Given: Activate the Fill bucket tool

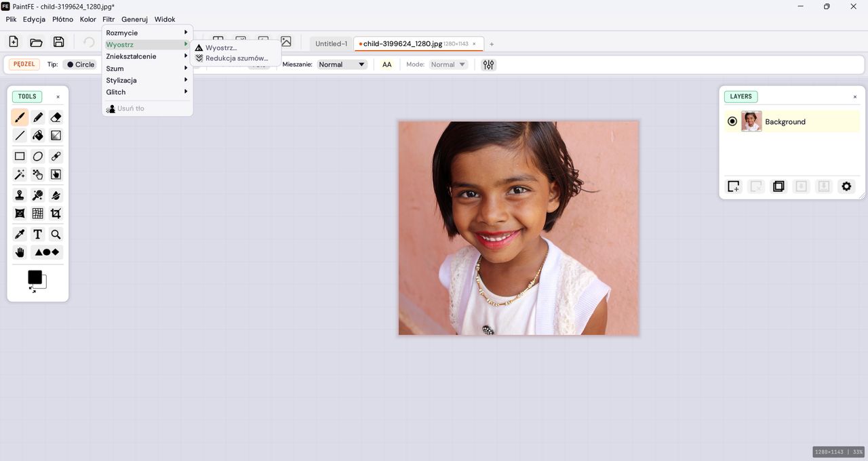Looking at the screenshot, I should click(x=37, y=135).
